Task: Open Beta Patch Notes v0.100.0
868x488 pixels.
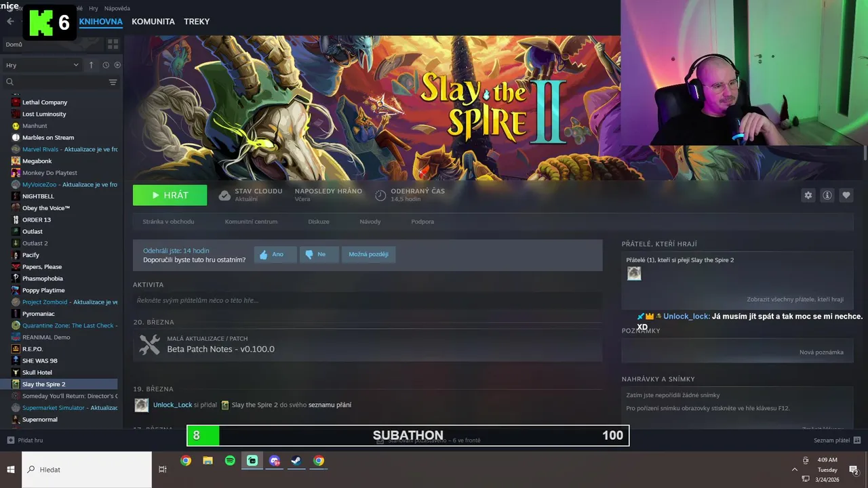Action: tap(221, 349)
